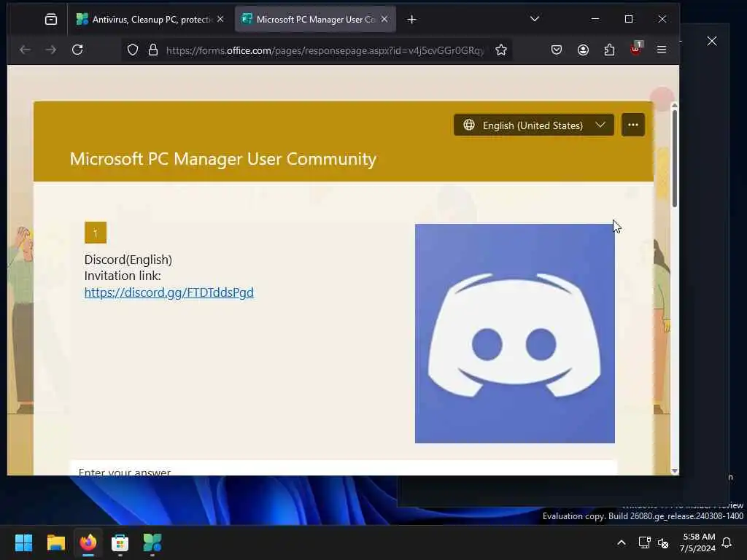Click the Microsoft PC Manager User Community heading

(x=223, y=159)
